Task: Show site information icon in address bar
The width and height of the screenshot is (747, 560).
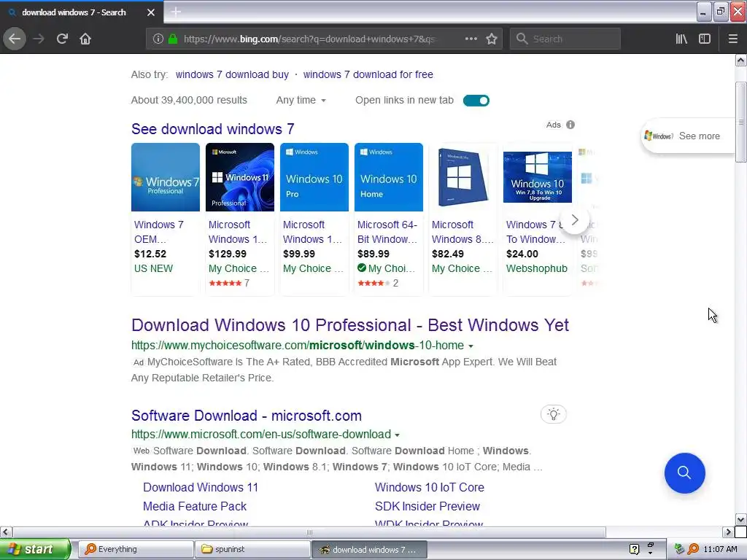Action: click(x=158, y=39)
